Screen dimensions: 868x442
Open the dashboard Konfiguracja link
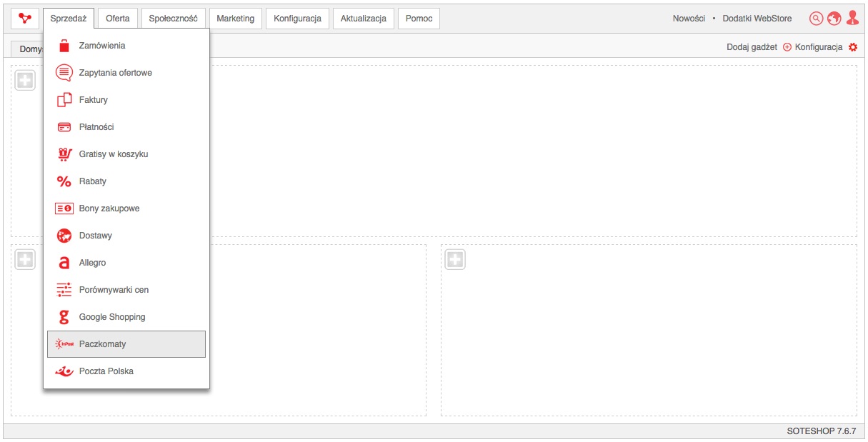point(819,47)
